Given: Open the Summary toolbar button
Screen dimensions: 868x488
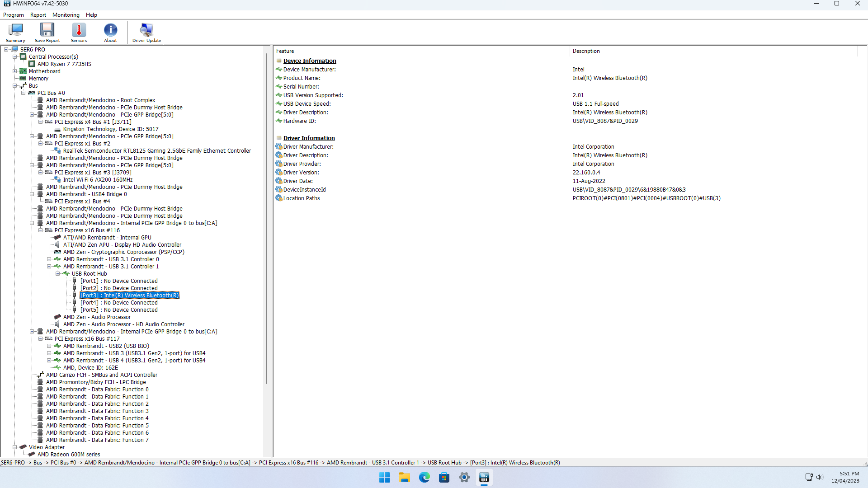Looking at the screenshot, I should point(15,33).
